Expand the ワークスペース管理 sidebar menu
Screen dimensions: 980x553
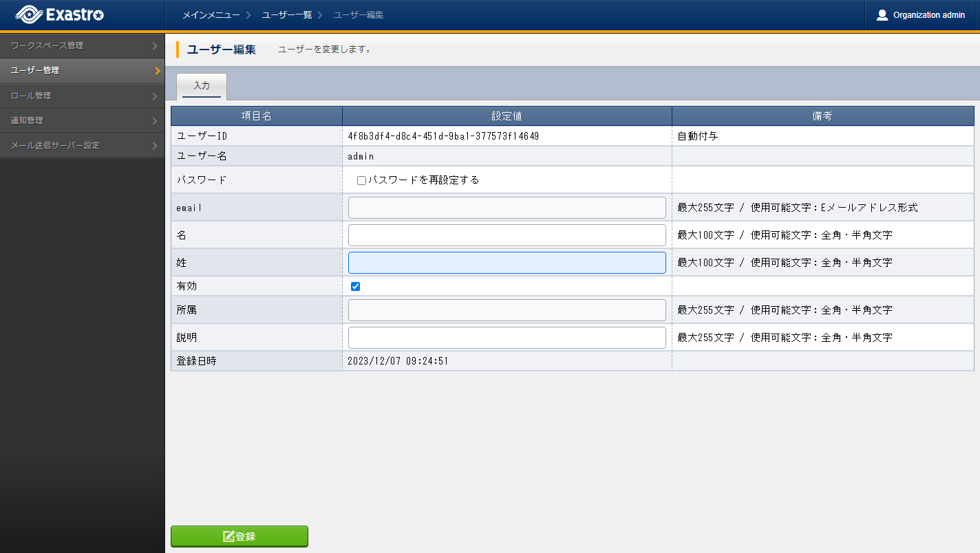point(82,45)
